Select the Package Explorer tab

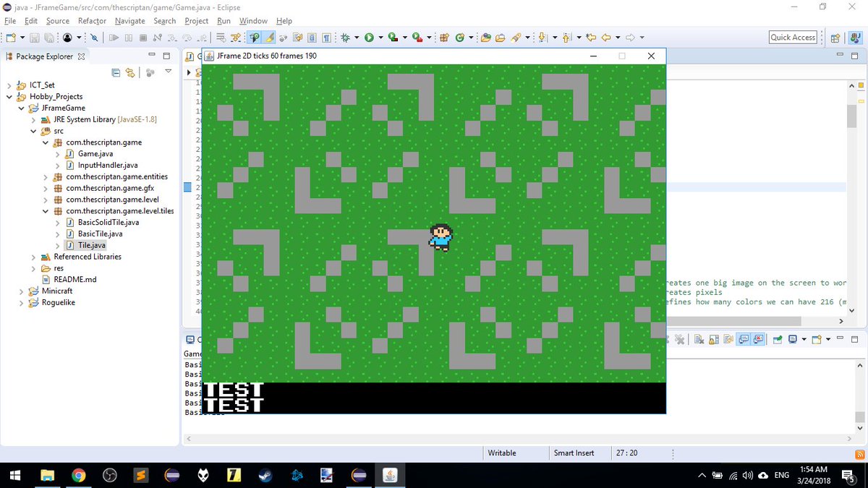tap(45, 56)
